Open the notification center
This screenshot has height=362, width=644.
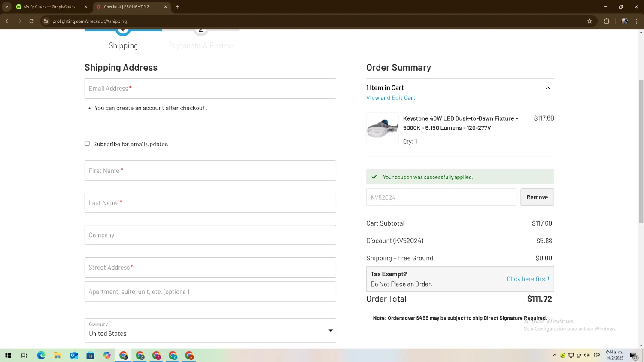coord(634,356)
